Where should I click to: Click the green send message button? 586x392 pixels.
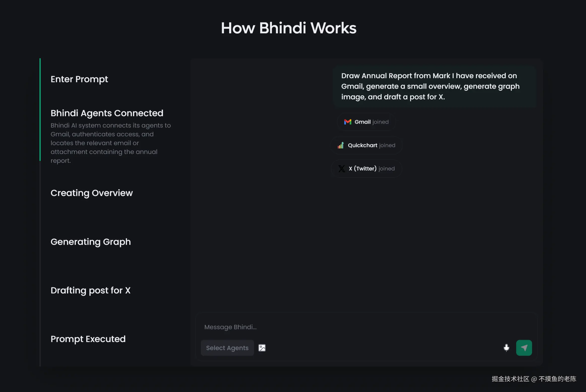pyautogui.click(x=524, y=348)
